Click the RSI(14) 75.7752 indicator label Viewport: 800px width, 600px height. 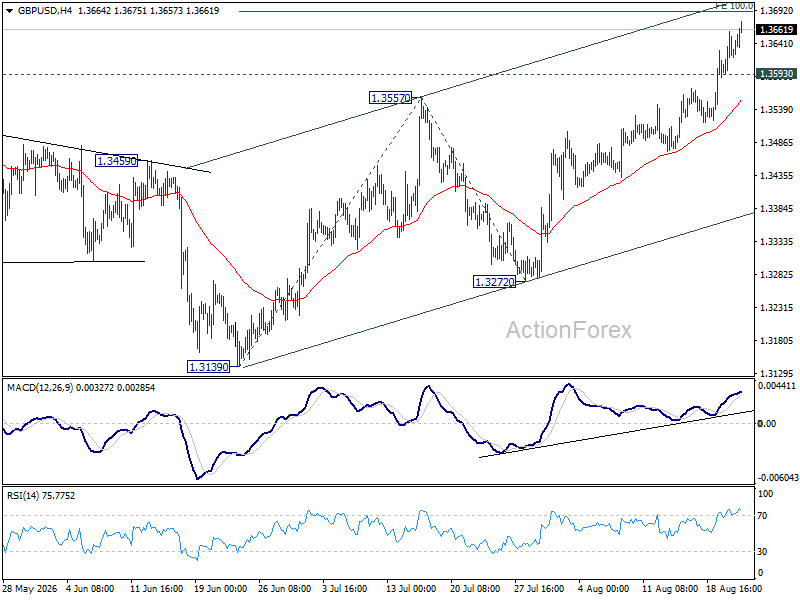pos(41,495)
